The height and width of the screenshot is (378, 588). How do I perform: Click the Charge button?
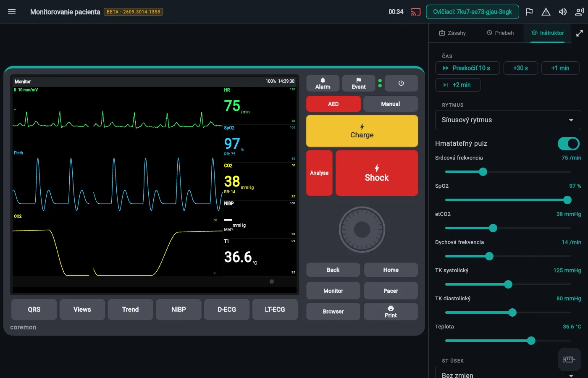coord(362,131)
